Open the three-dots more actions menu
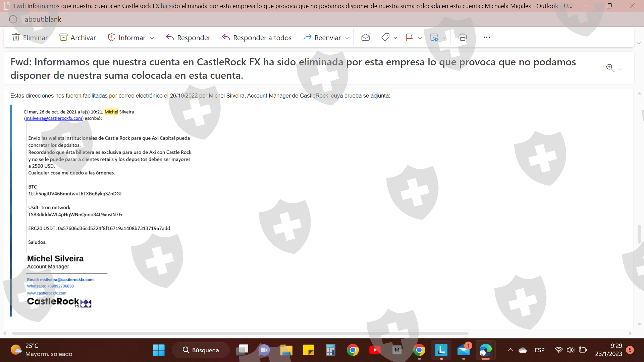This screenshot has height=362, width=644. 487,37
